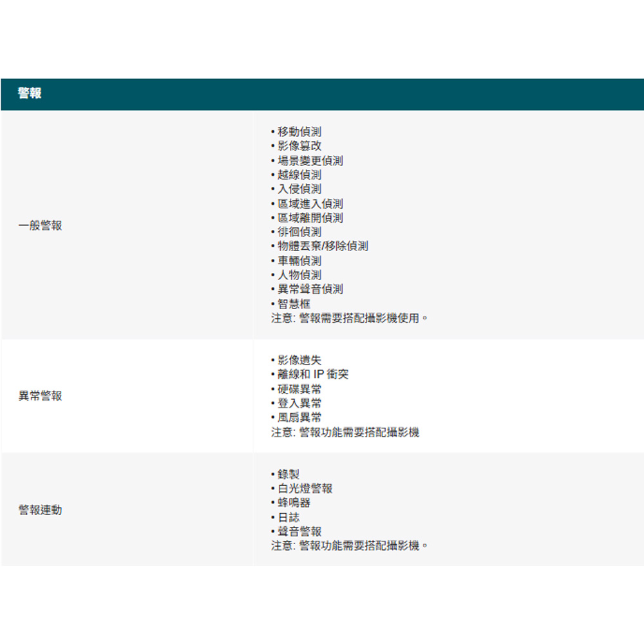Select the 異常警報 row label
This screenshot has height=644, width=644.
tap(41, 396)
